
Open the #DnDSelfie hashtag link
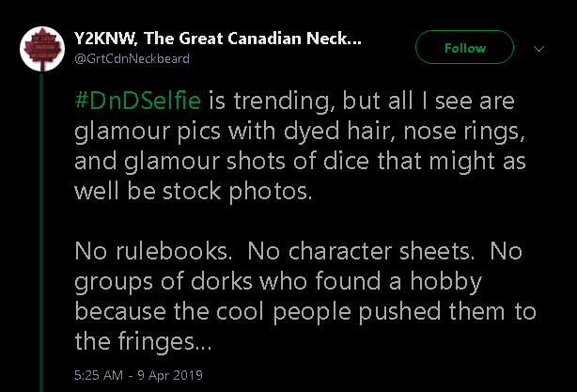click(137, 101)
